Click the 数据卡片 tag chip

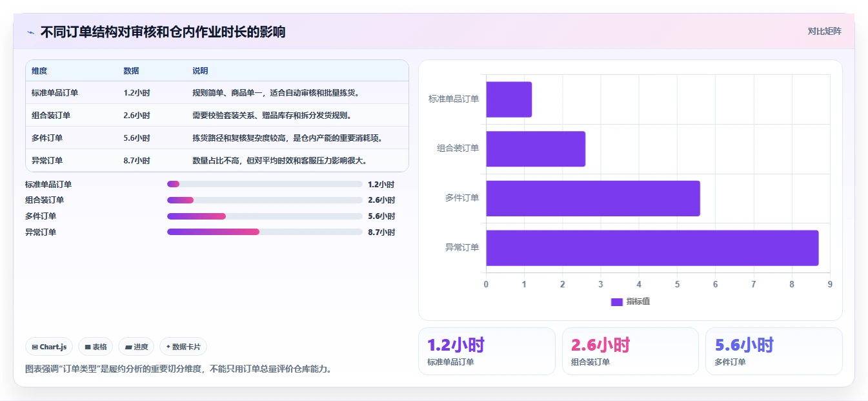(183, 347)
